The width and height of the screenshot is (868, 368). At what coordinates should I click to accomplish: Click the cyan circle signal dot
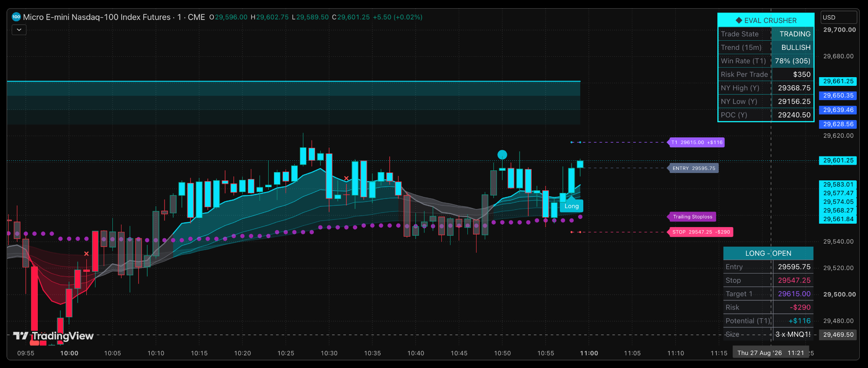502,155
